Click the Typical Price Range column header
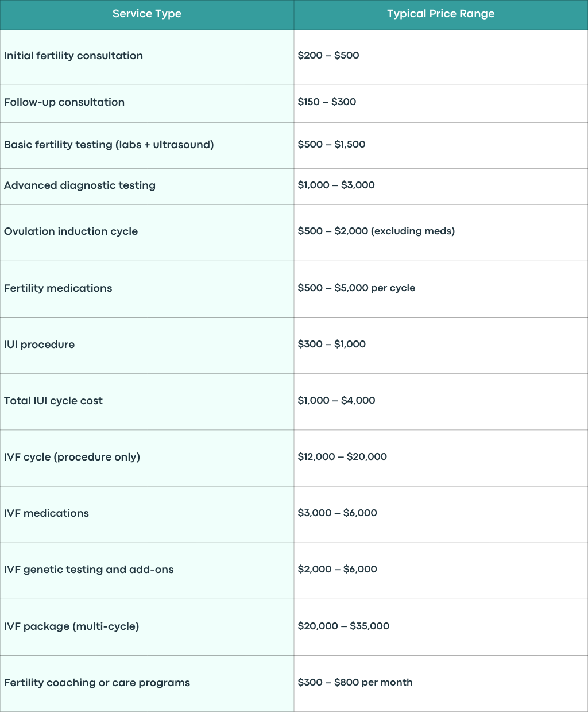Image resolution: width=588 pixels, height=712 pixels. pos(441,14)
